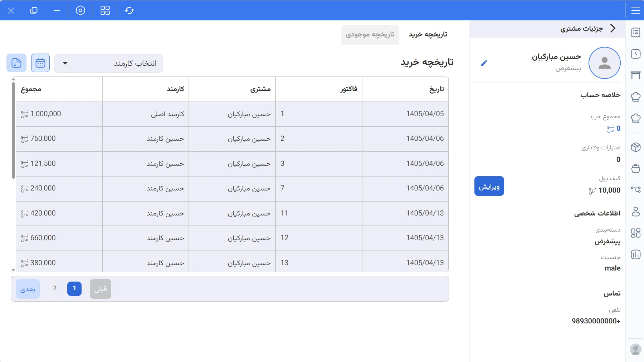Click the blue ویرایش wallet button
This screenshot has height=362, width=644.
[x=489, y=186]
